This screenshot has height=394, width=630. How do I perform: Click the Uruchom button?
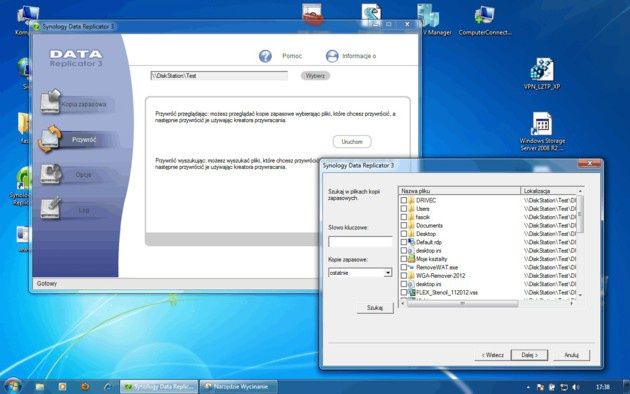tap(352, 142)
